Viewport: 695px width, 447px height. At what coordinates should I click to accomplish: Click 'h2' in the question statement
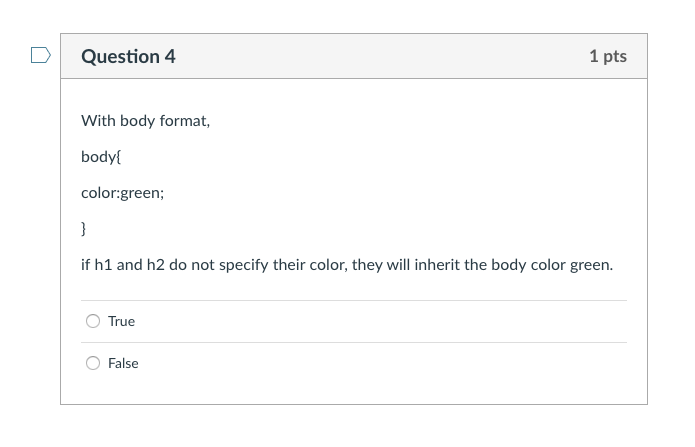pos(156,265)
